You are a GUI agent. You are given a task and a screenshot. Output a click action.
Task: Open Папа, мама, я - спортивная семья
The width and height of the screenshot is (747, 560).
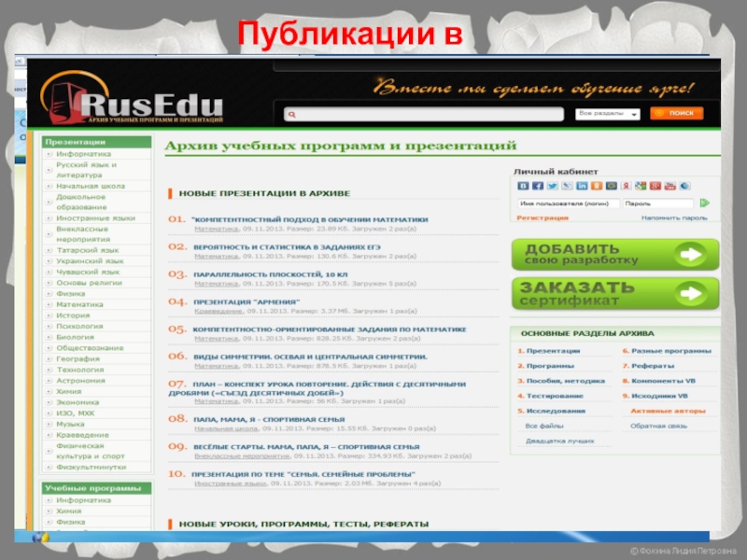[x=269, y=419]
